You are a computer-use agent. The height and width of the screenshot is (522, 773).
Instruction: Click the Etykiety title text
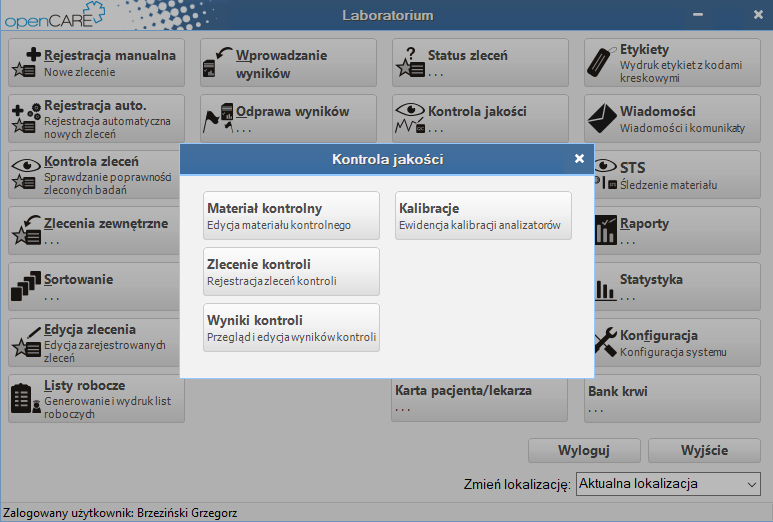(x=644, y=50)
